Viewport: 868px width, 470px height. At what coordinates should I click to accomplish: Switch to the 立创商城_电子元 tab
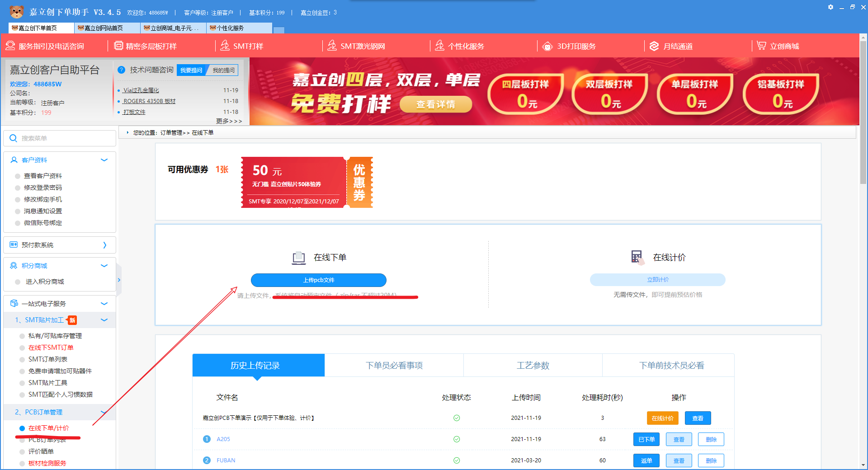(173, 28)
